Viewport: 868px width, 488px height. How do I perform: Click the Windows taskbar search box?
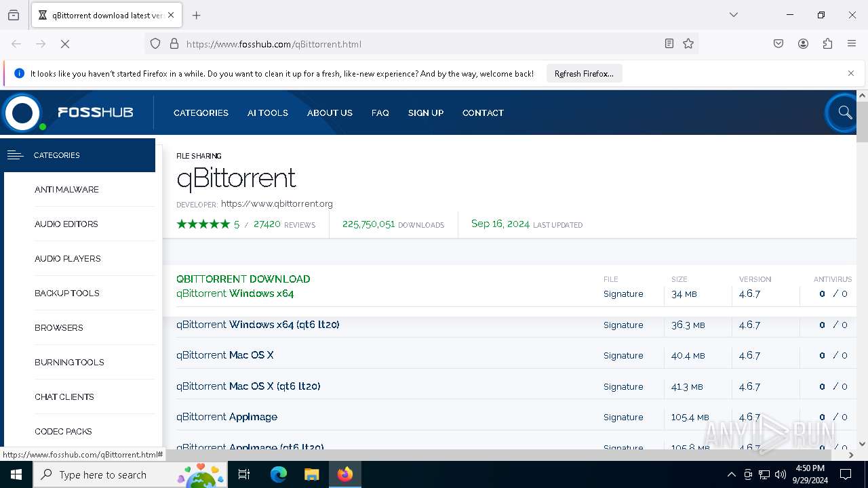pyautogui.click(x=130, y=474)
